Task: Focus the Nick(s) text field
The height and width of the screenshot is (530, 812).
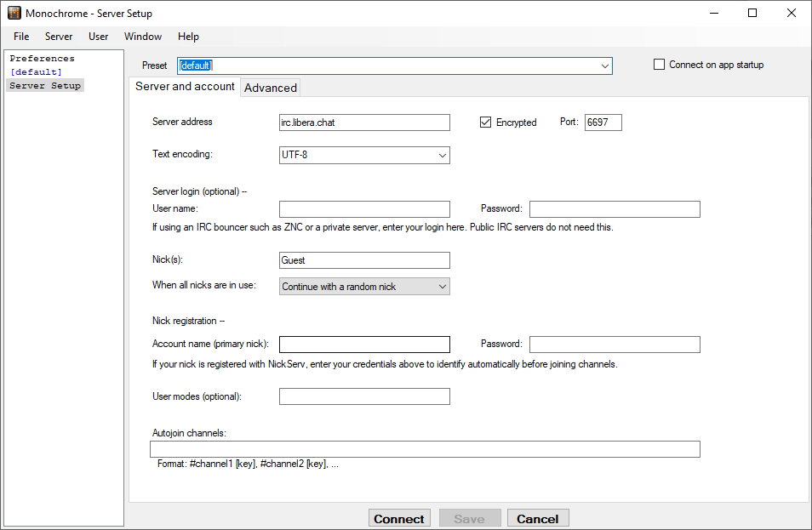Action: pyautogui.click(x=364, y=260)
